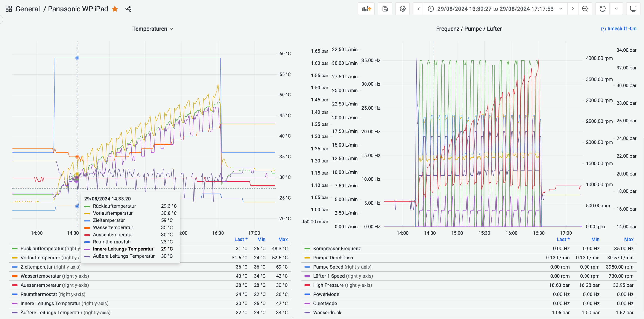The height and width of the screenshot is (319, 644).
Task: Open dashboard settings gear icon
Action: coord(402,9)
